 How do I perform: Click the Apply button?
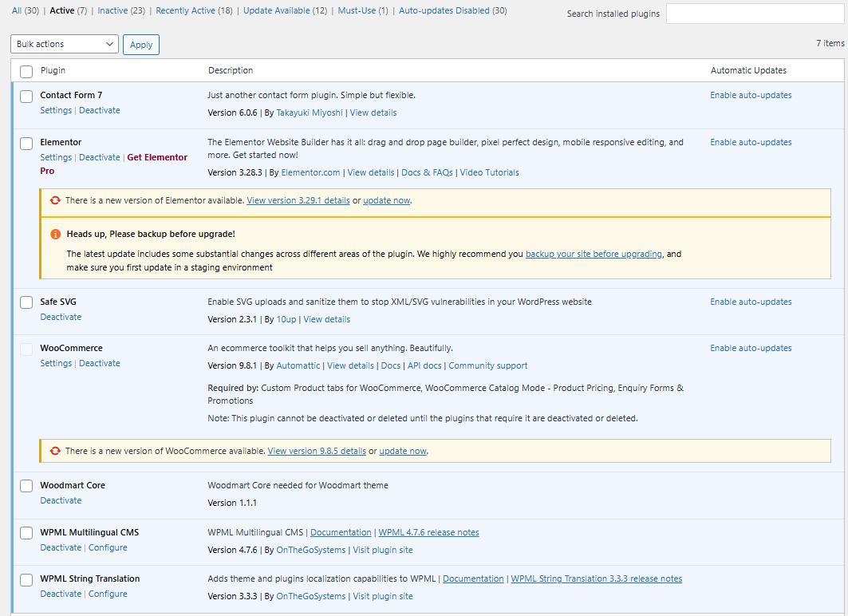[141, 45]
